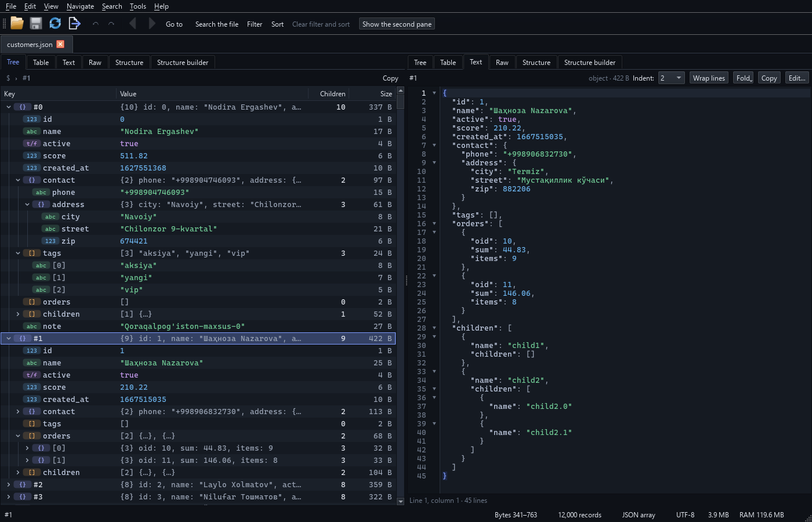Screen dimensions: 812x522
Task: Click the string type icon of city
Action: click(x=50, y=217)
